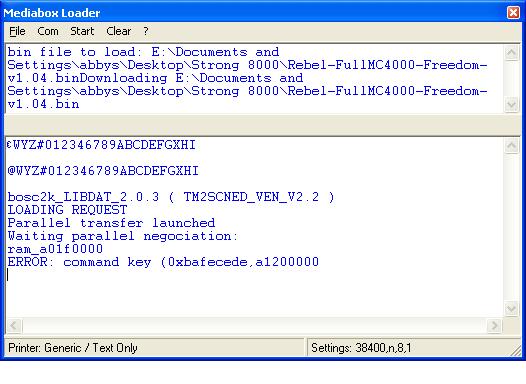Click right arrow of horizontal scrollbar
Image resolution: width=526 pixels, height=384 pixels.
[494, 325]
